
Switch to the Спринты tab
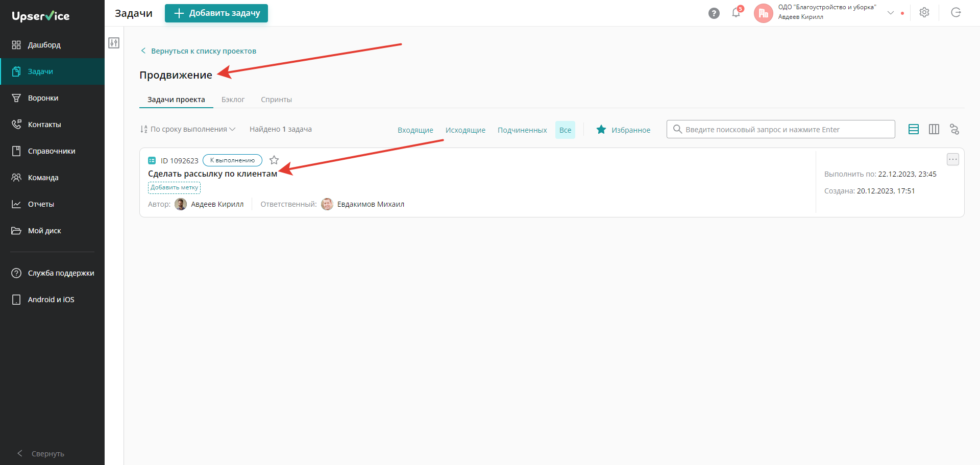[276, 100]
